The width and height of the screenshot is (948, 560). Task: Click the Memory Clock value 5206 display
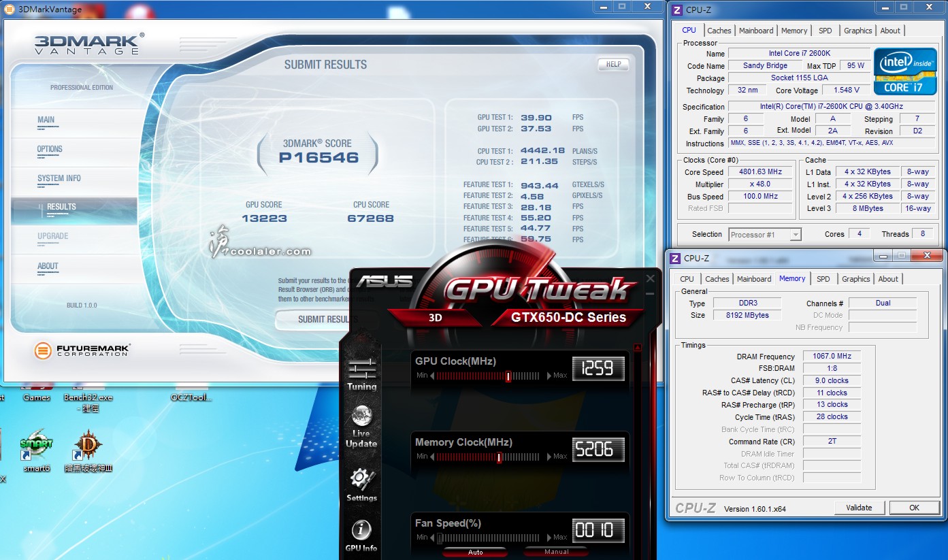coord(598,450)
